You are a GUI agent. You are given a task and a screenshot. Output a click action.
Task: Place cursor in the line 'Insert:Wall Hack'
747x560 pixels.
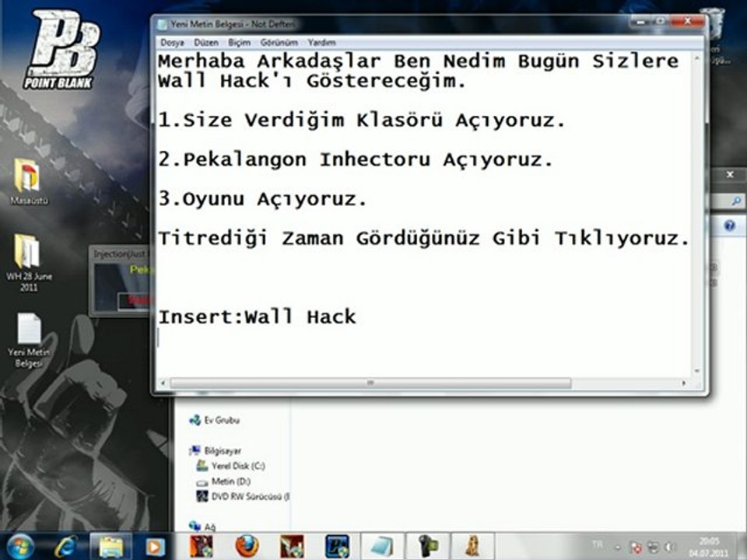click(x=257, y=317)
